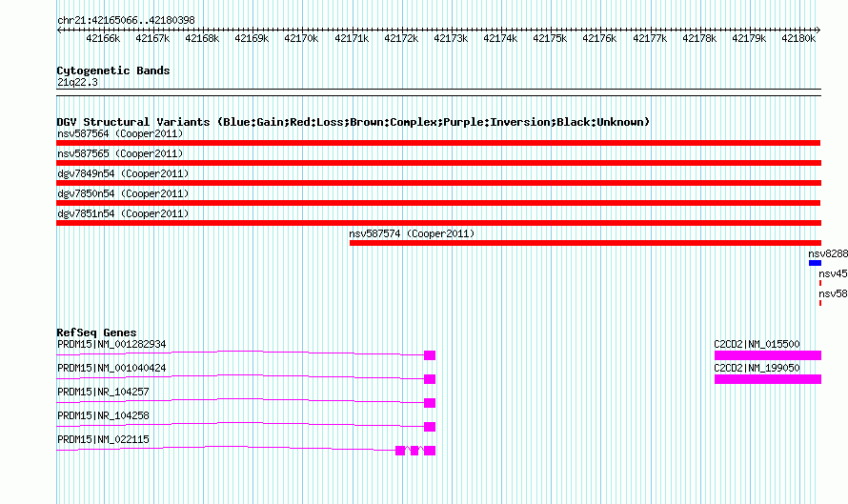Open the dgv7850n54 (Cooper2011) label
Screen dimensions: 848x504
pos(123,193)
